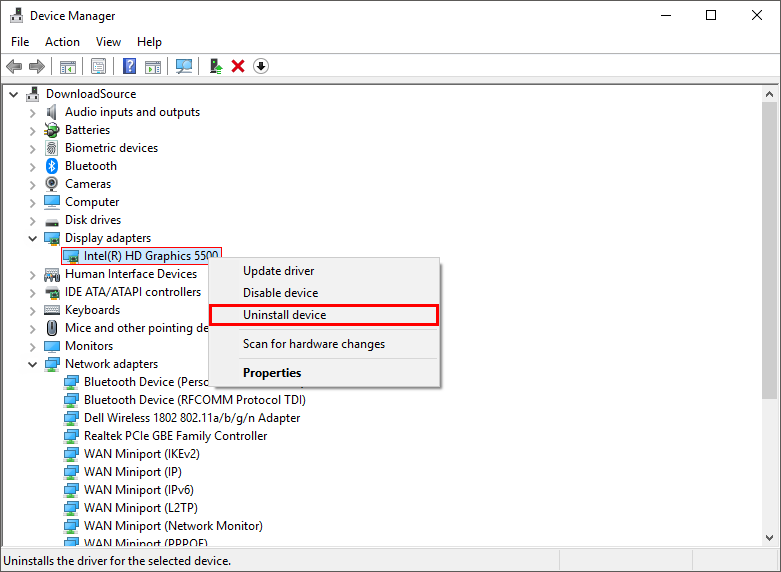The width and height of the screenshot is (781, 572).
Task: Expand the Cameras category arrow
Action: pyautogui.click(x=33, y=184)
